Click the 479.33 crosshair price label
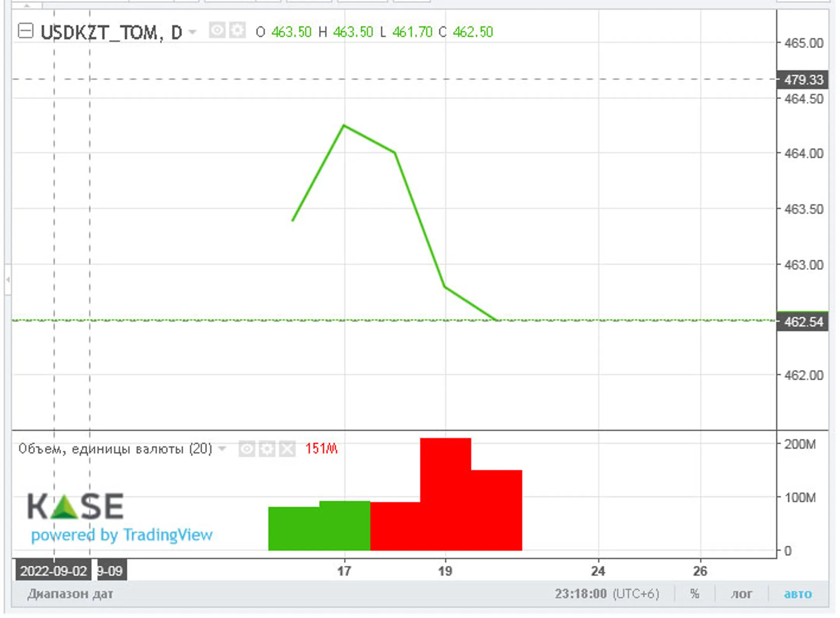Viewport: 840px width, 618px height. [803, 80]
